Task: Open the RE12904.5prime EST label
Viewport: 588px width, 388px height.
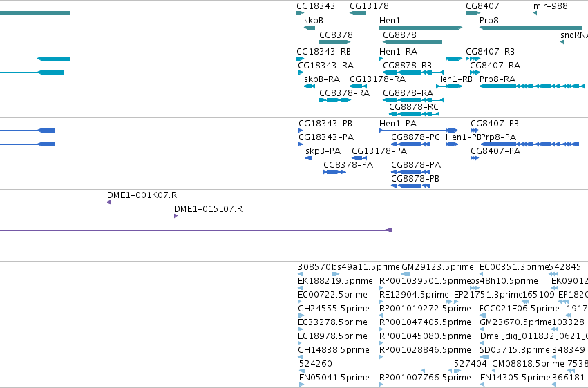Action: pyautogui.click(x=414, y=295)
